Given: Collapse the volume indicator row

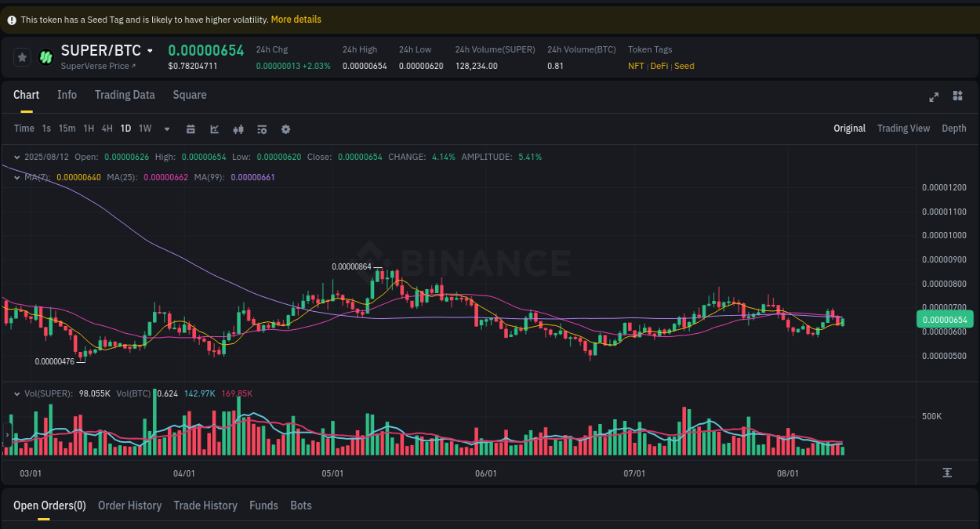Looking at the screenshot, I should [x=16, y=393].
